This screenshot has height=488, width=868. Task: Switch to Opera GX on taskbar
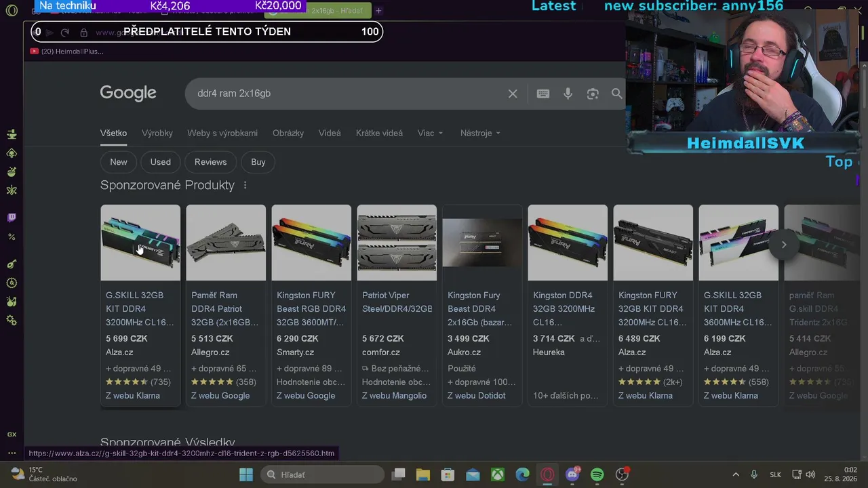coord(547,474)
